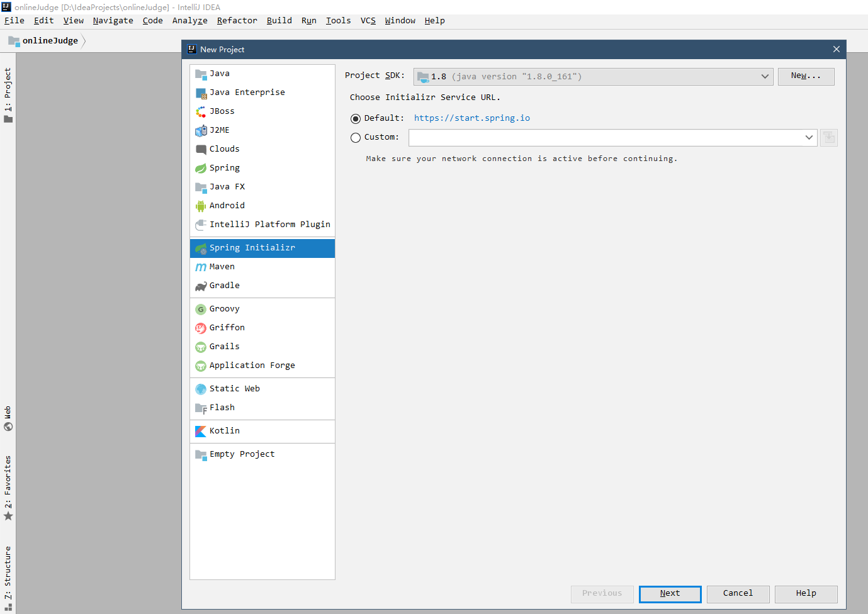Click the Griffon icon

(201, 328)
